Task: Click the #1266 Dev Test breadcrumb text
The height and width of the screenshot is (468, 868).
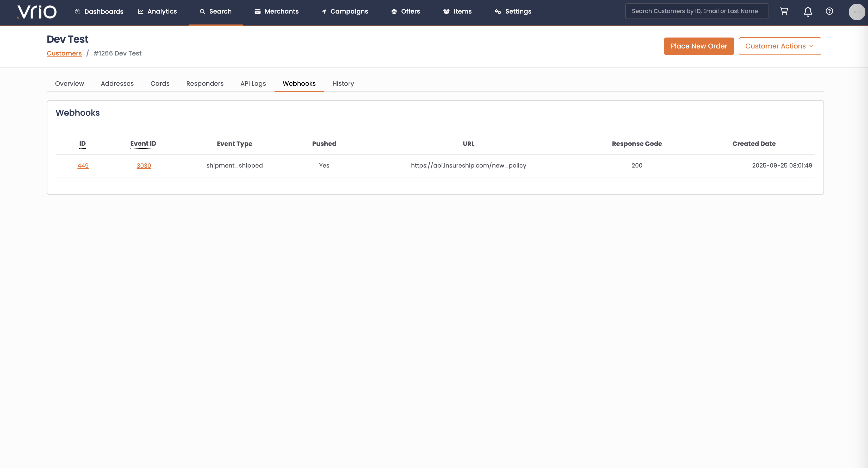Action: [x=117, y=53]
